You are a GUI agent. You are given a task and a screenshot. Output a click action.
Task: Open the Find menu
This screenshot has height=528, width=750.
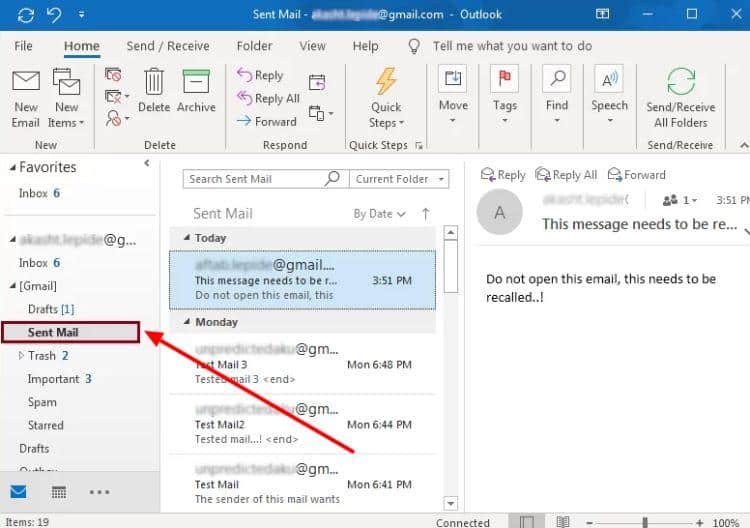557,95
